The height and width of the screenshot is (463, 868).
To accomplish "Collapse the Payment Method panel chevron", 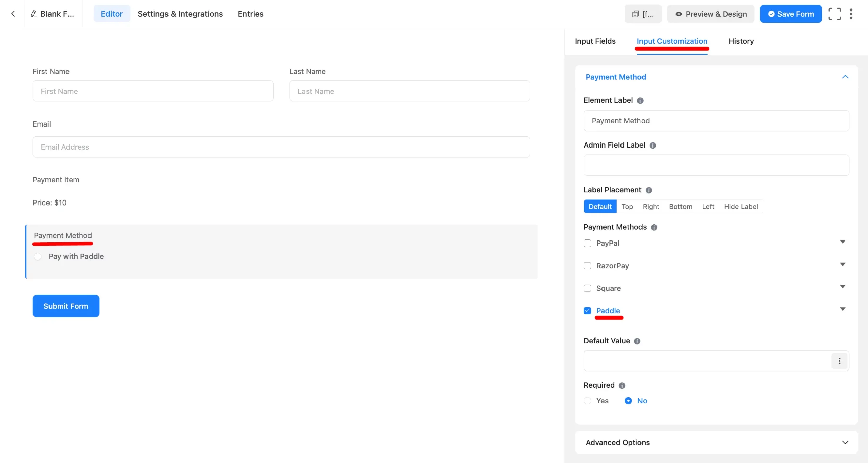I will pos(845,77).
